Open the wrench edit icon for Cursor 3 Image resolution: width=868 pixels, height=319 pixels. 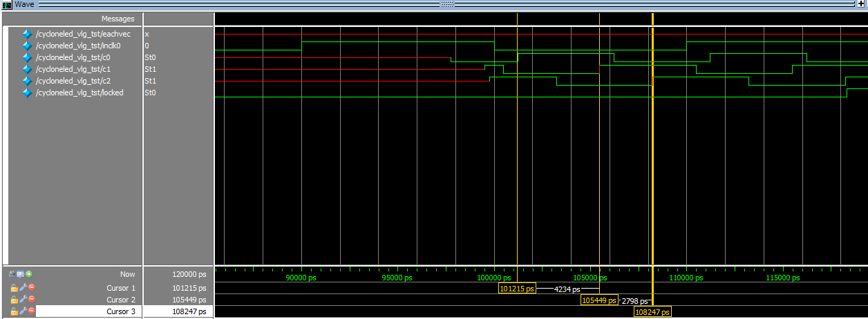(x=23, y=311)
